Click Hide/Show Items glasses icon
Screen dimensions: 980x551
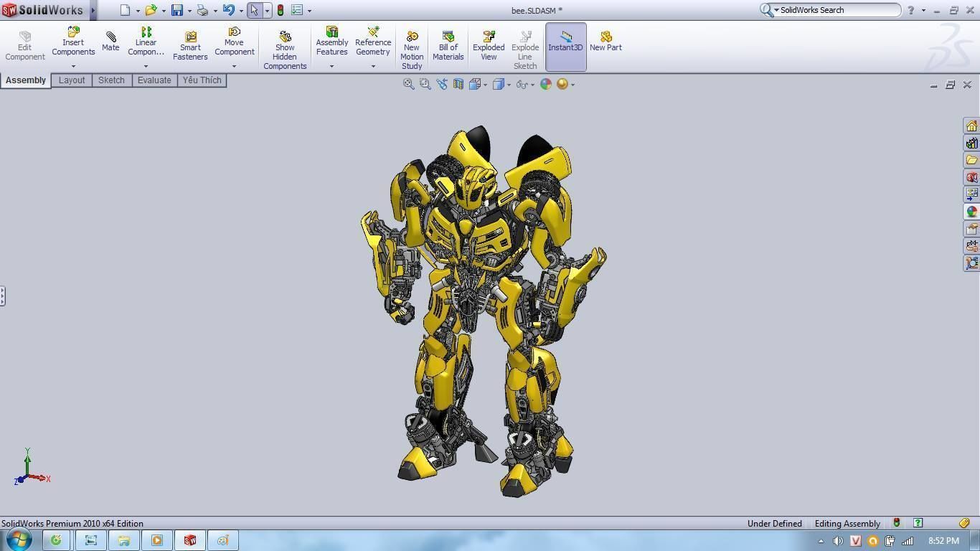(x=522, y=84)
